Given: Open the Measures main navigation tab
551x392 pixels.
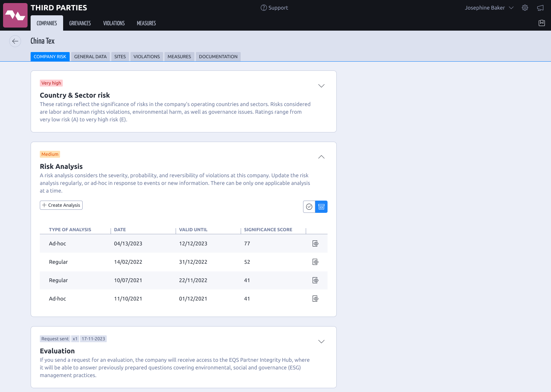Looking at the screenshot, I should coord(146,23).
